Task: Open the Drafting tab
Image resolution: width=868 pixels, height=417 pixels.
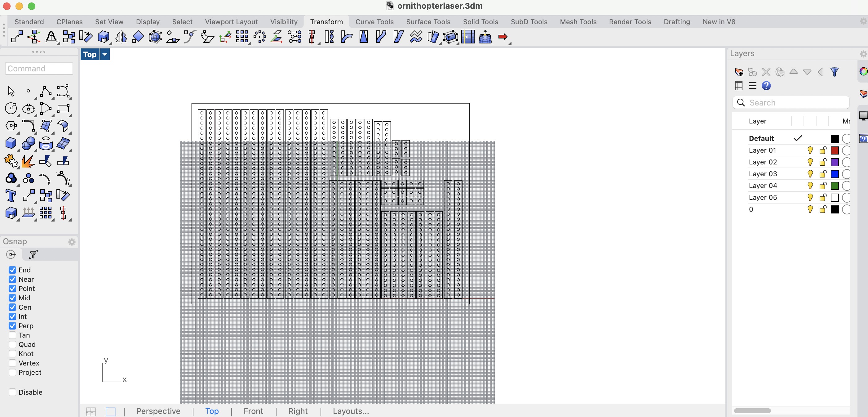Action: point(677,22)
